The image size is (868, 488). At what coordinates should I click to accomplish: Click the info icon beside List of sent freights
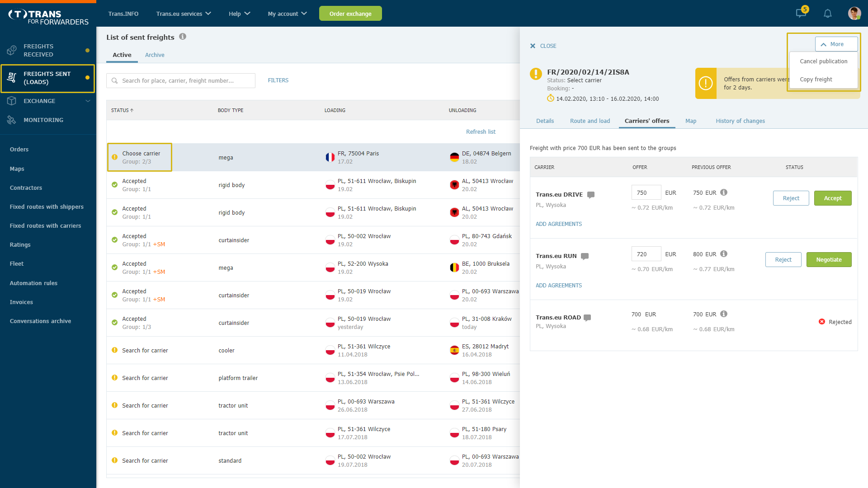(183, 37)
